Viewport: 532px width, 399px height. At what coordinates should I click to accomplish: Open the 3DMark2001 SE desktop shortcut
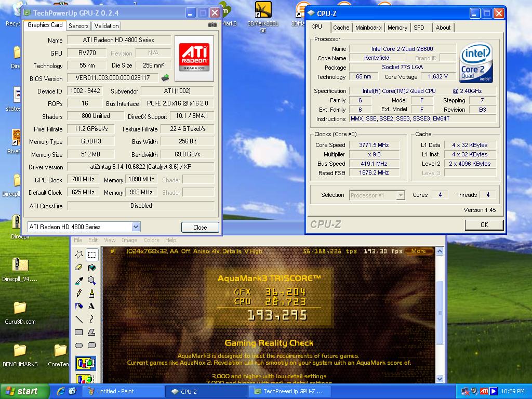pyautogui.click(x=263, y=17)
